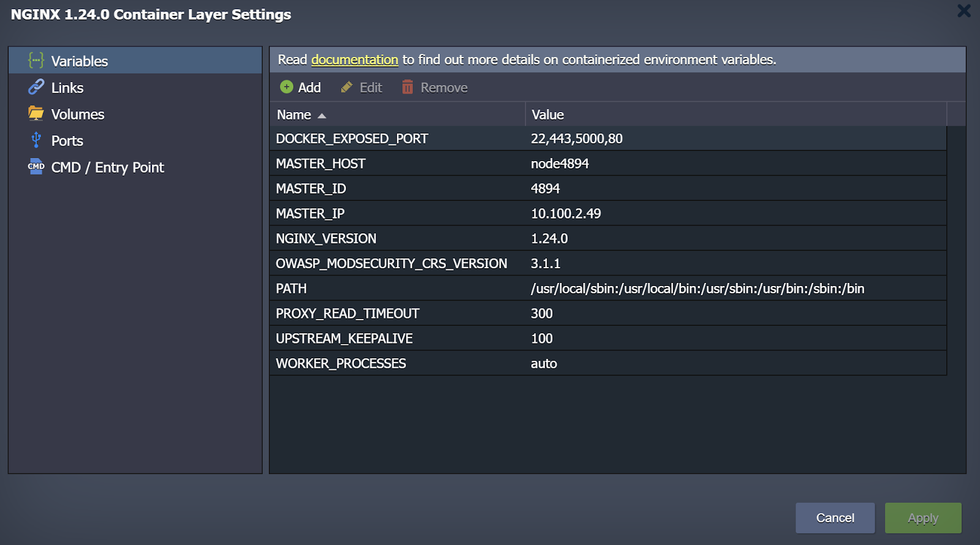
Task: Select the PROXY_READ_TIMEOUT variable
Action: [347, 314]
